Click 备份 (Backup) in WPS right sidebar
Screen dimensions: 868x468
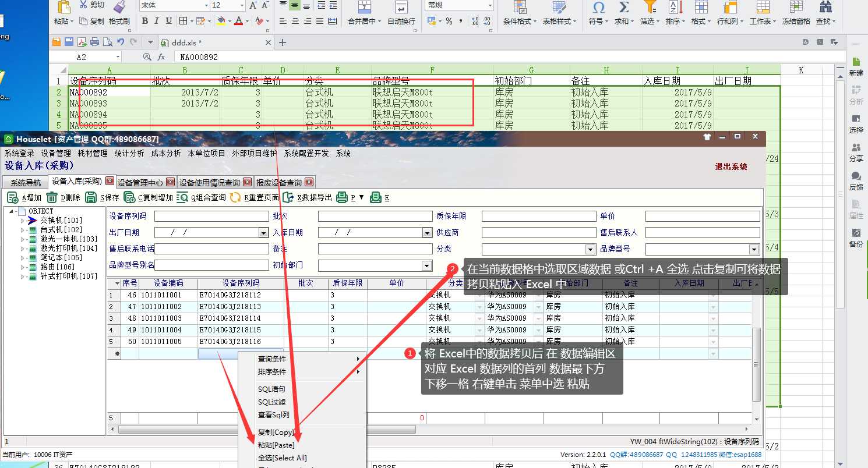pos(856,237)
